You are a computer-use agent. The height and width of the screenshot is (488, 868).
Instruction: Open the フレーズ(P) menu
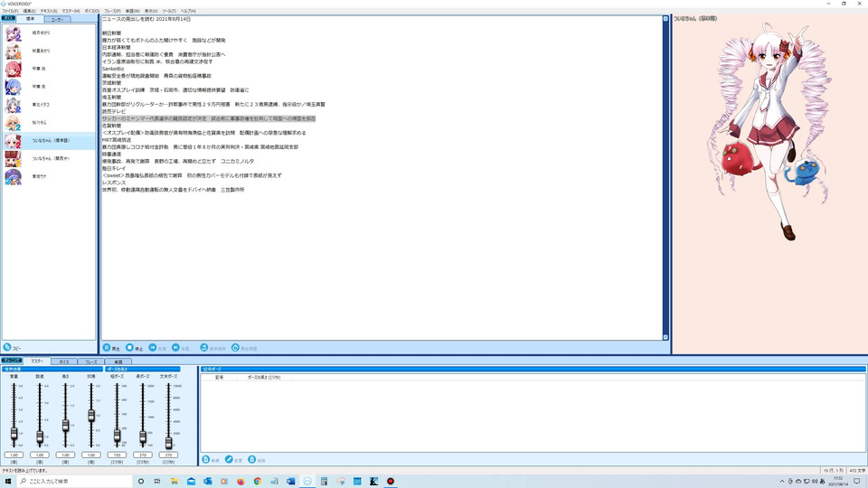(112, 11)
